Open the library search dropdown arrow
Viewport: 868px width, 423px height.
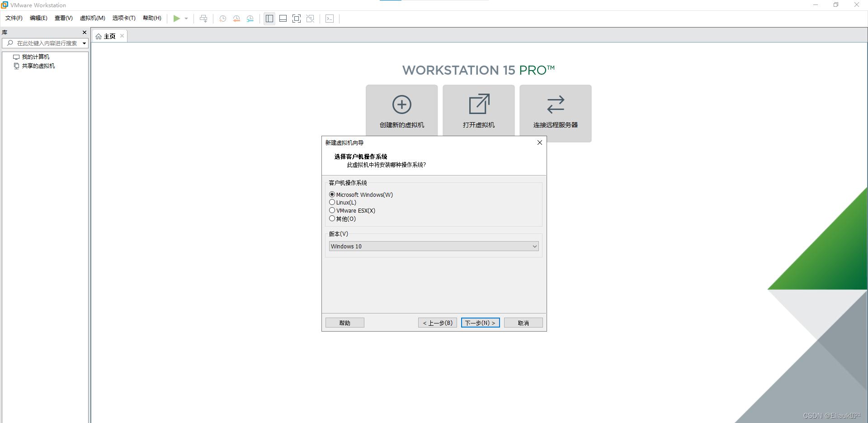84,43
